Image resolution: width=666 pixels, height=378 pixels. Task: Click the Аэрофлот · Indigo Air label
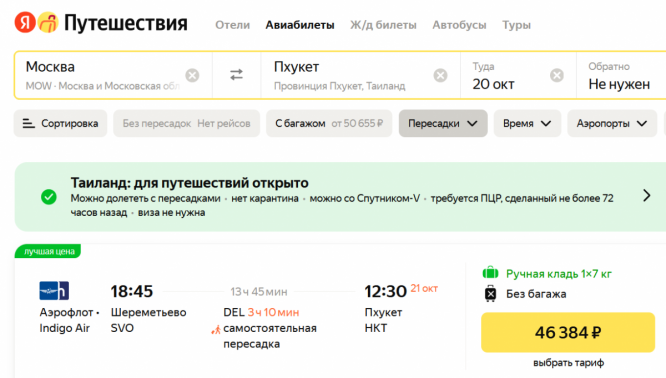(x=69, y=320)
